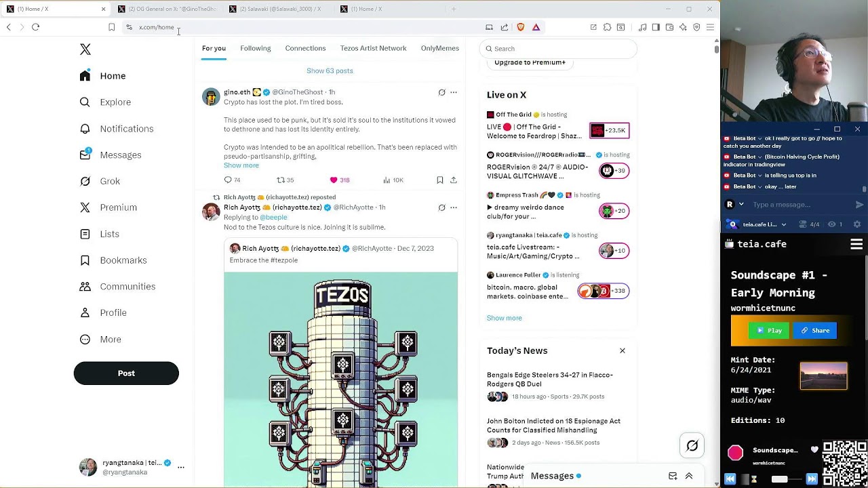
Task: Click the X logo in the sidebar
Action: [85, 49]
